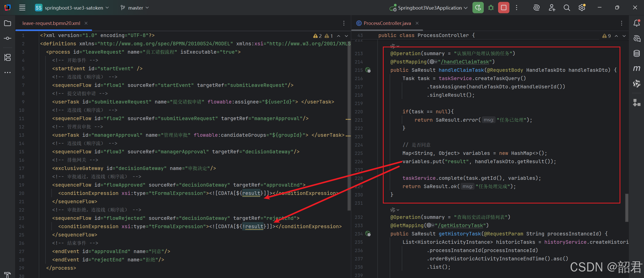Open the Maven tool window
Image resolution: width=644 pixels, height=278 pixels.
(x=636, y=68)
